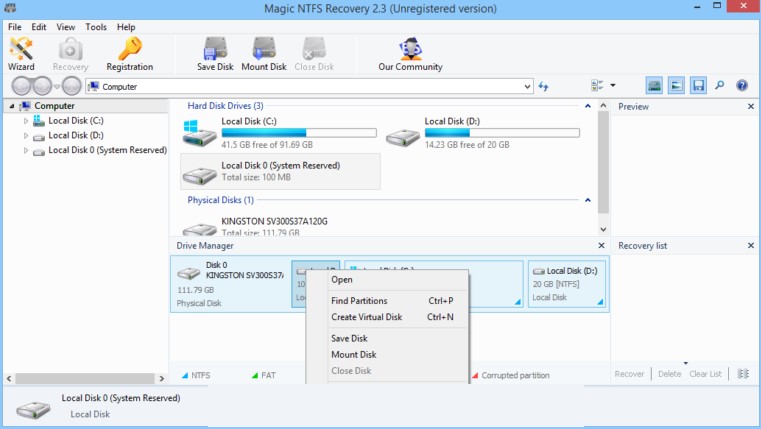Refresh the location with the blue arrows icon
Screen dimensions: 761x429
coord(543,86)
